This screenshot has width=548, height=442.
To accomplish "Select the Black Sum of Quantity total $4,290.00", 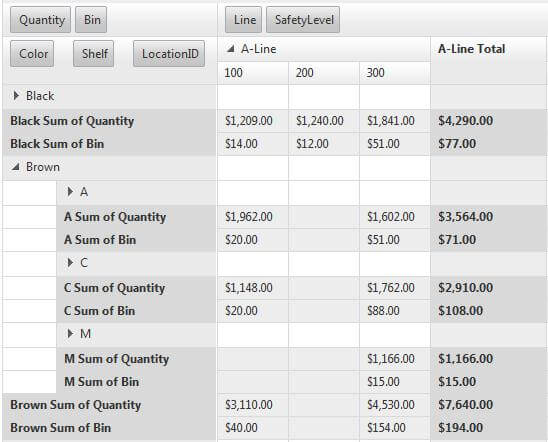I will 466,121.
